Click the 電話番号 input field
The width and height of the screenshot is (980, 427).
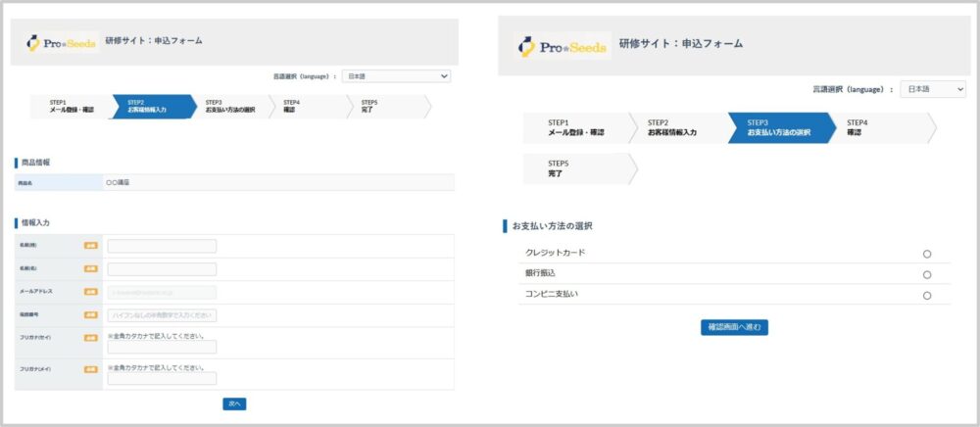[x=162, y=315]
